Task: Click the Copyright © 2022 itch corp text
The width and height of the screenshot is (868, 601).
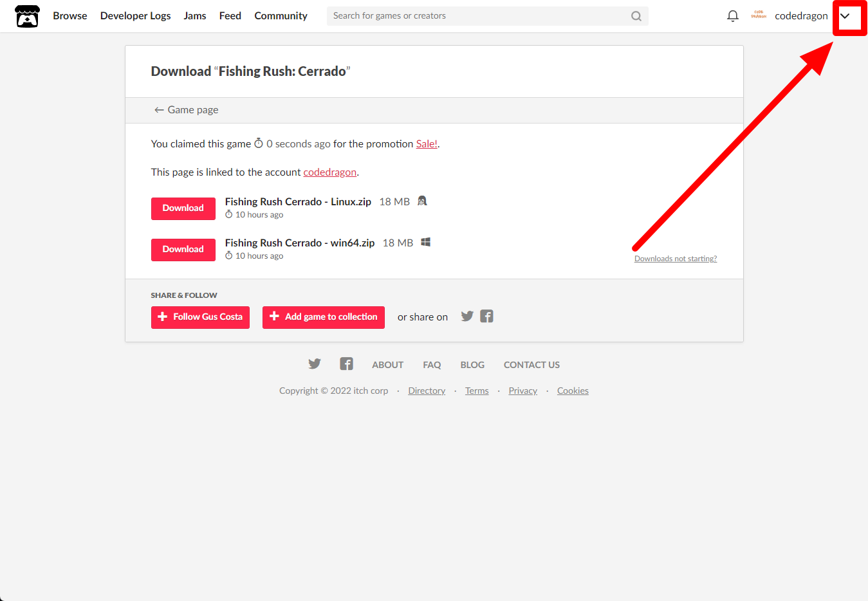Action: click(x=334, y=391)
